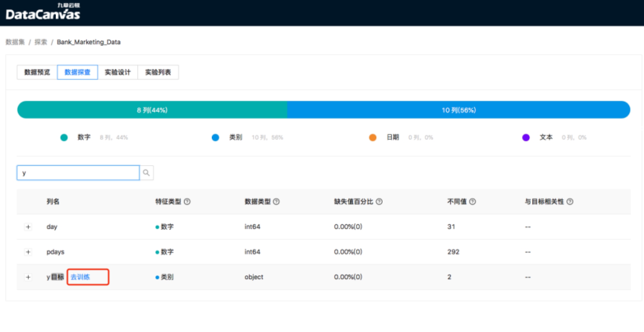Expand the pdays row
Screen dimensions: 644x332
(x=28, y=252)
